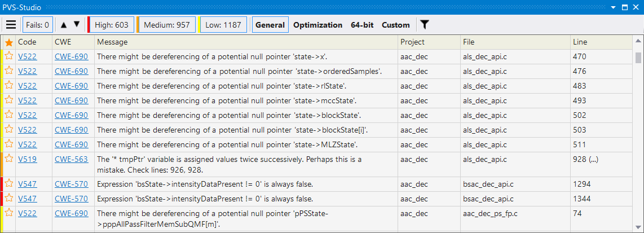Toggle the High: 603 severity filter
644x233 pixels.
[111, 25]
